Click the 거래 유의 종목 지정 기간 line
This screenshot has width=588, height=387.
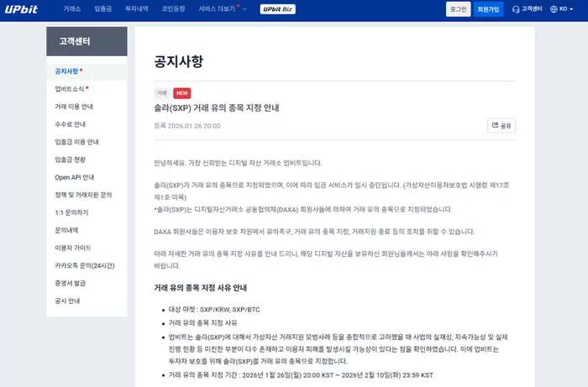[301, 375]
